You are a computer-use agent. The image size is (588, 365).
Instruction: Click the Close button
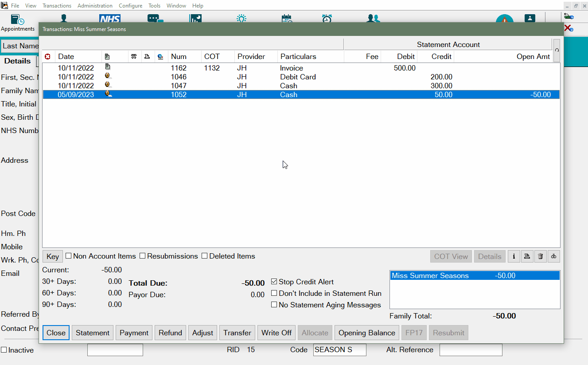(56, 333)
